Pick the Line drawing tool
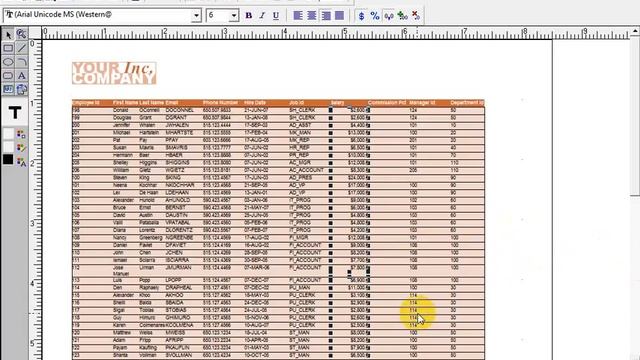Screen dimensions: 640x360 [22, 48]
